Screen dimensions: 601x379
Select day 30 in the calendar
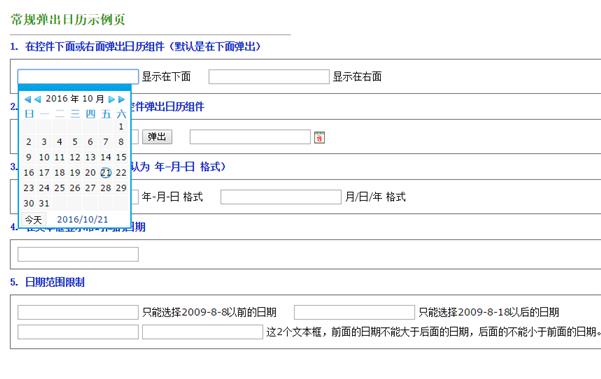click(x=29, y=203)
